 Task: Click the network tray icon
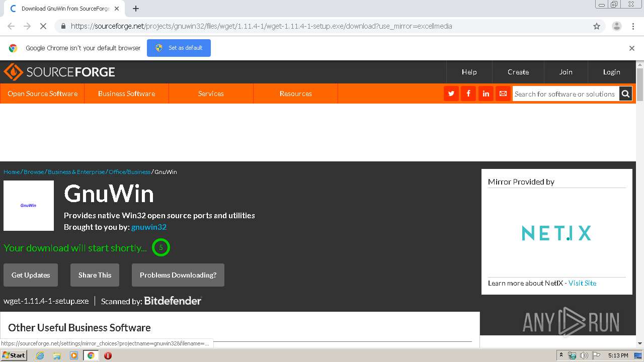click(572, 355)
